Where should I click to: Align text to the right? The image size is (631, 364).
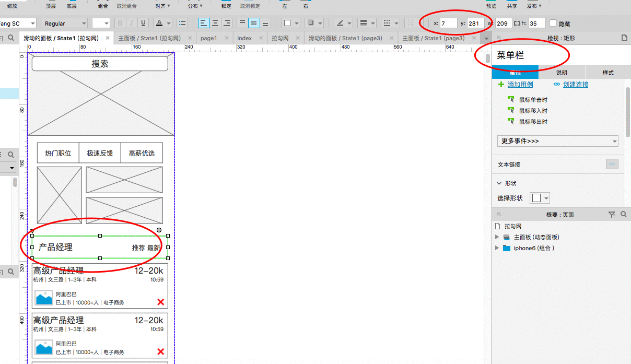click(x=227, y=23)
